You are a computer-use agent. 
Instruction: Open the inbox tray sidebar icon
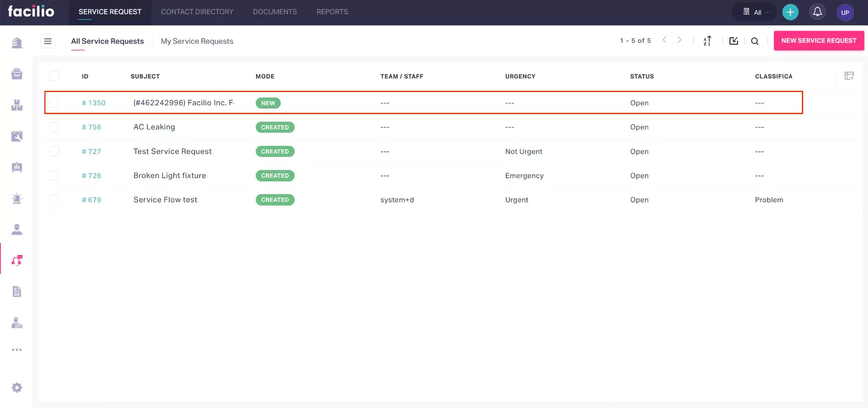click(x=17, y=74)
